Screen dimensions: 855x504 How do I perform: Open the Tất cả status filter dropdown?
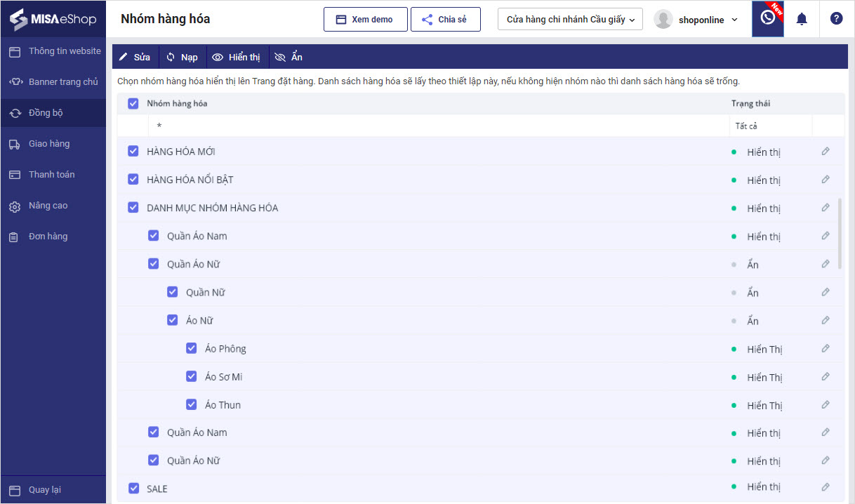[x=769, y=126]
